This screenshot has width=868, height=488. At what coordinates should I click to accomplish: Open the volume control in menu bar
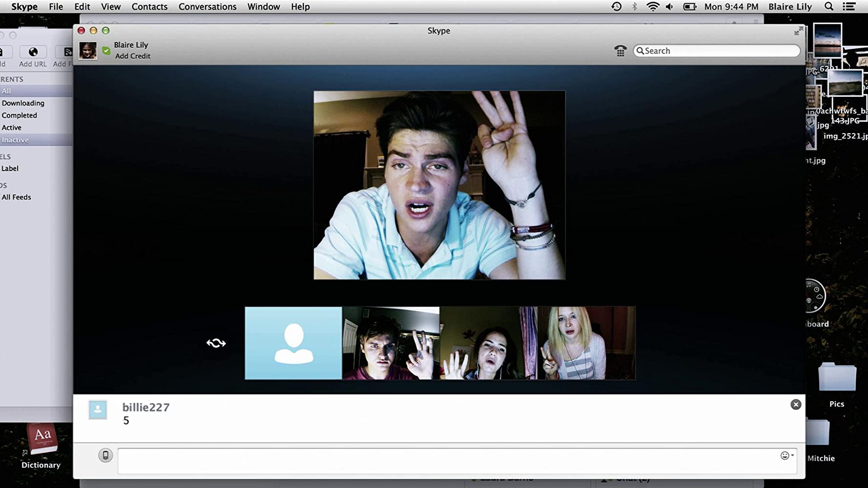click(x=669, y=7)
